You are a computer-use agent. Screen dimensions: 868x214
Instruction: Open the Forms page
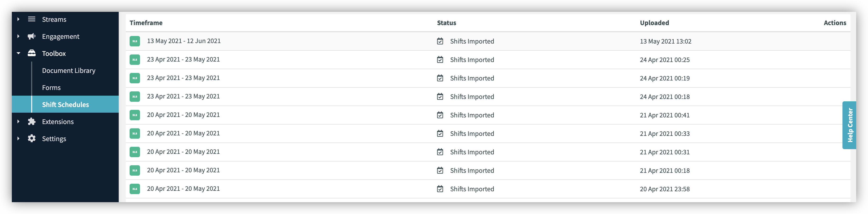(x=51, y=87)
